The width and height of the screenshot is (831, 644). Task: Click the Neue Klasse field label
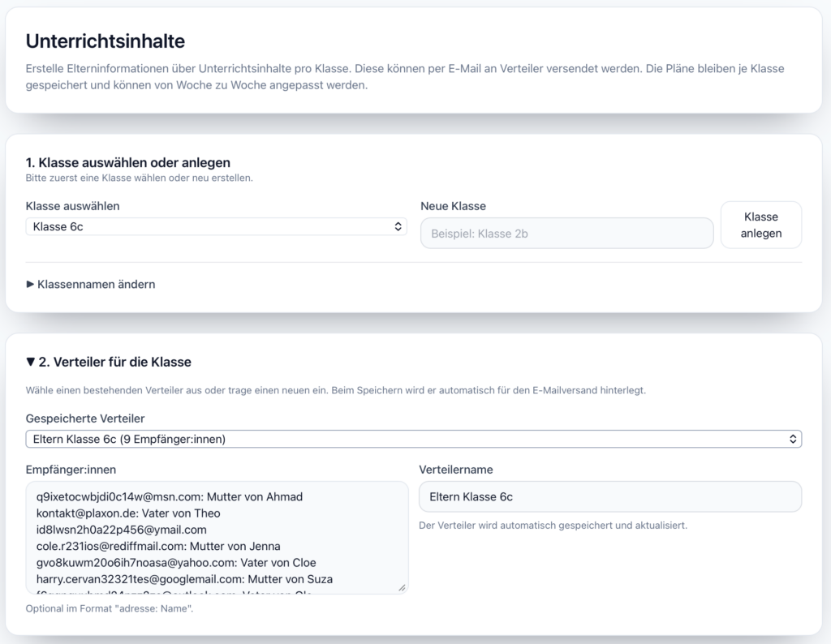453,206
